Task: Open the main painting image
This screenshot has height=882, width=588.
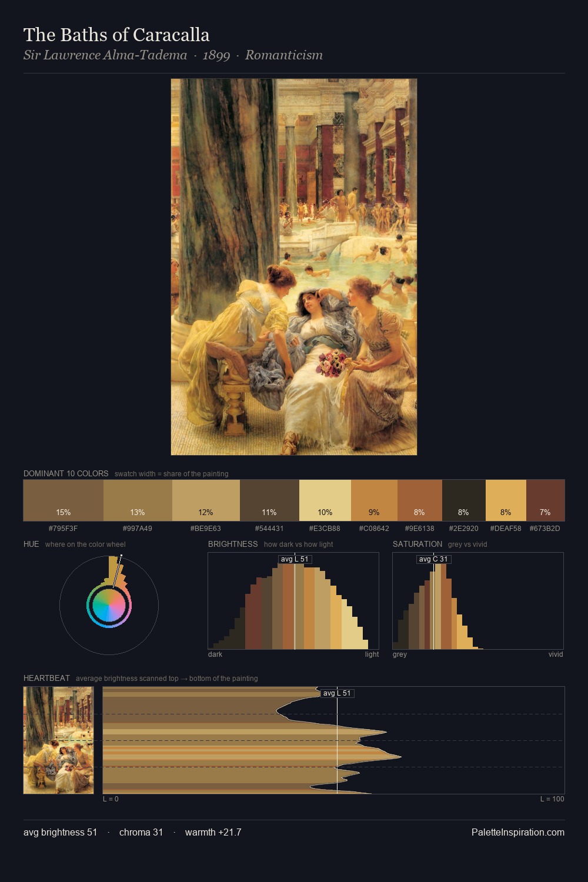Action: click(294, 267)
